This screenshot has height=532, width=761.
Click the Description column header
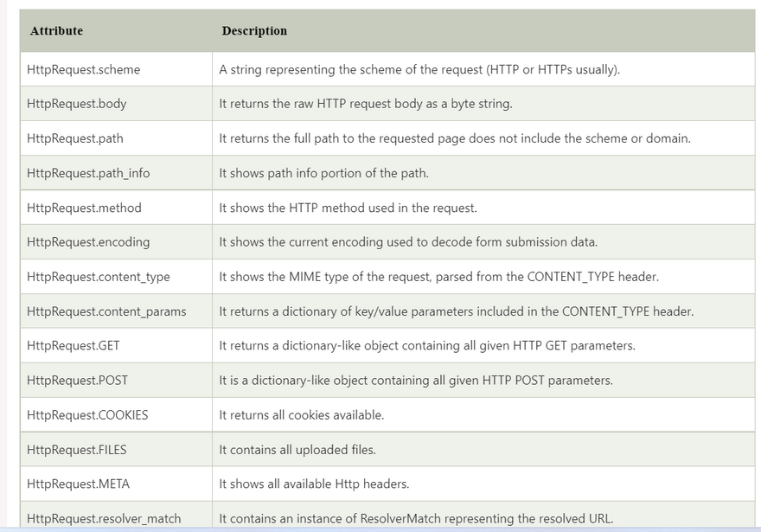pos(254,31)
